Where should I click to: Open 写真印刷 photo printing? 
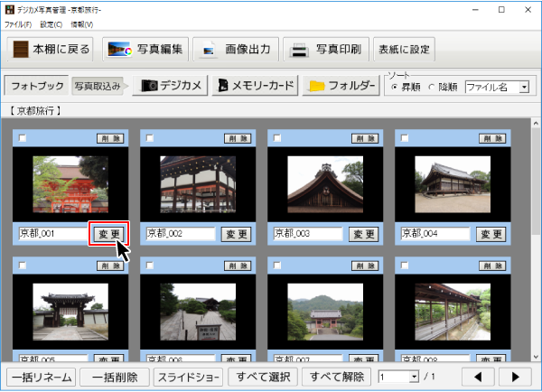pyautogui.click(x=325, y=49)
